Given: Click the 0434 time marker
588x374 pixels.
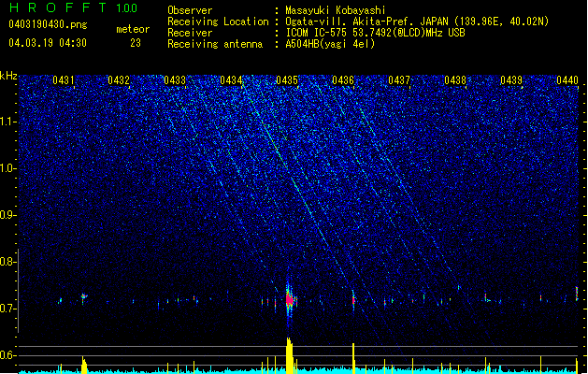Looking at the screenshot, I should pos(231,80).
